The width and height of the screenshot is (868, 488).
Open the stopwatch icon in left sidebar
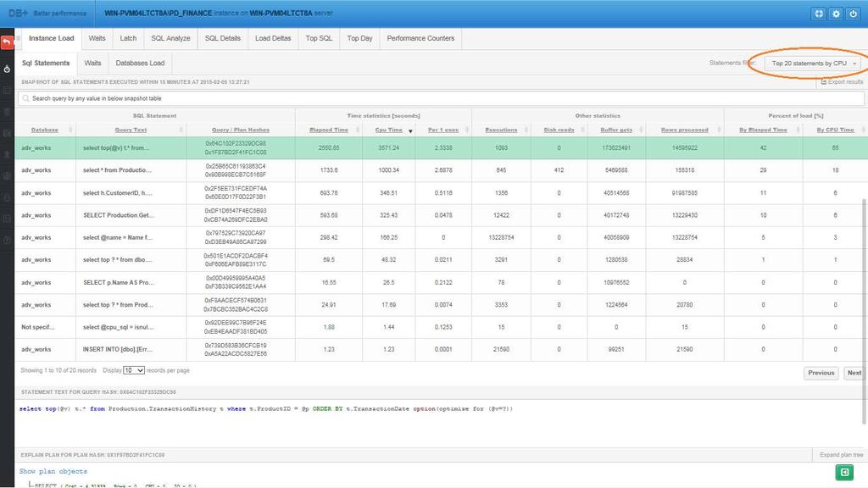click(7, 69)
